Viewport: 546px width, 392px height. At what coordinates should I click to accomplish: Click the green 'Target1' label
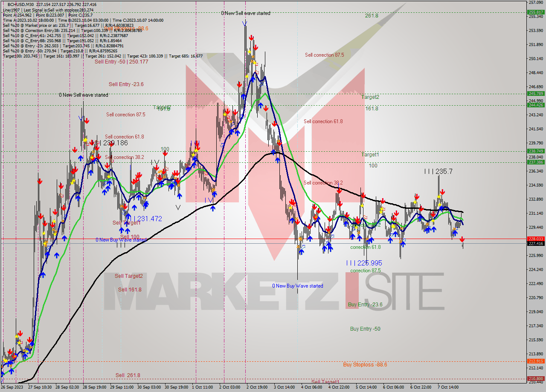coord(370,155)
